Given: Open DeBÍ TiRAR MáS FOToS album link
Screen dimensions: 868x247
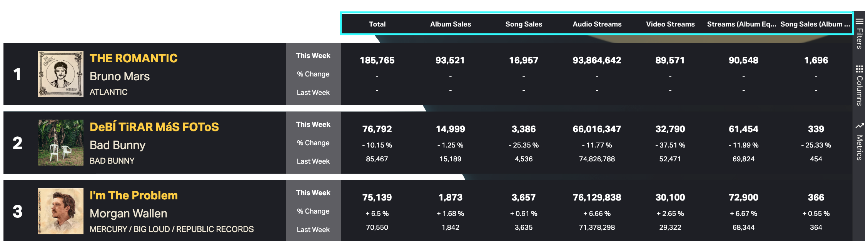Looking at the screenshot, I should click(x=154, y=127).
